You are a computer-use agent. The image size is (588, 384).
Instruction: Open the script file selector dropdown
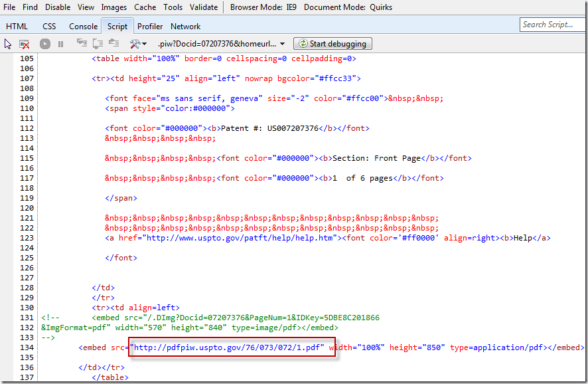coord(221,44)
